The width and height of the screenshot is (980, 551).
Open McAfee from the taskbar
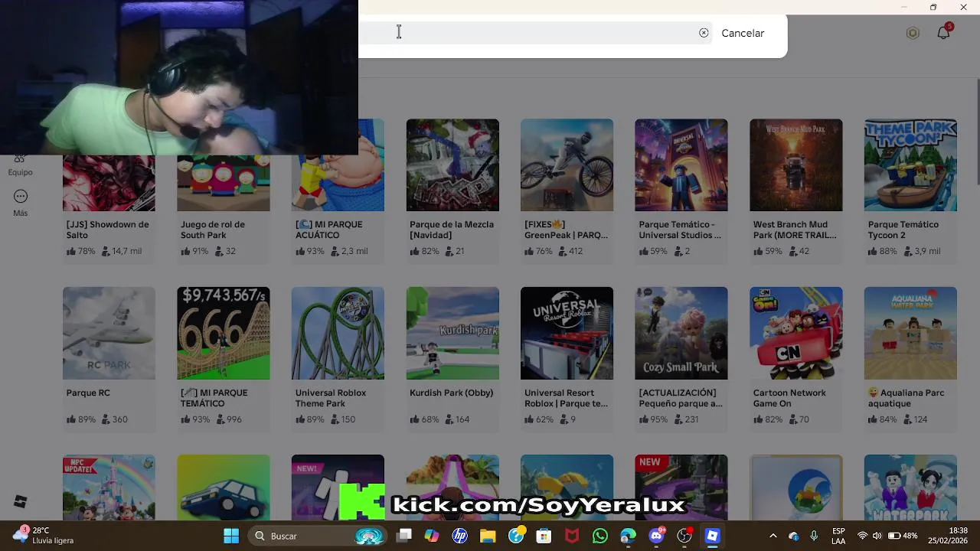pos(572,536)
